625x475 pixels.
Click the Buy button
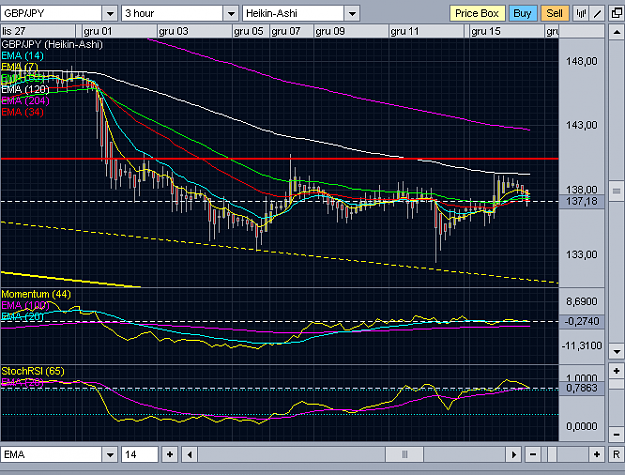pyautogui.click(x=522, y=14)
